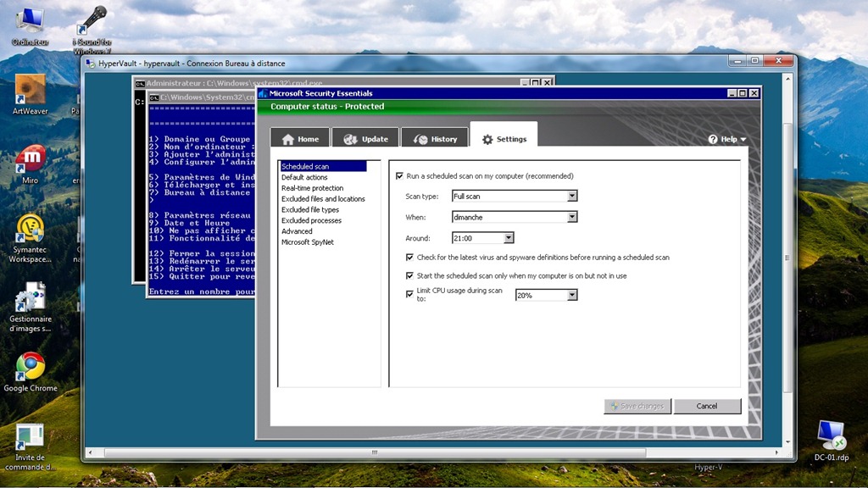The image size is (868, 488).
Task: Switch to the Home tab
Action: tap(300, 138)
